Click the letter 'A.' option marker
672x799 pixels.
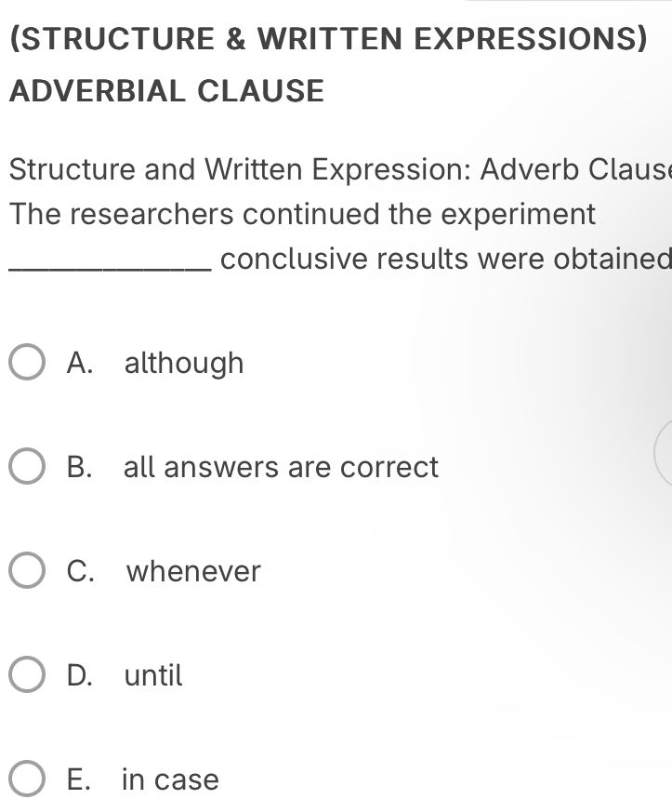point(80,363)
